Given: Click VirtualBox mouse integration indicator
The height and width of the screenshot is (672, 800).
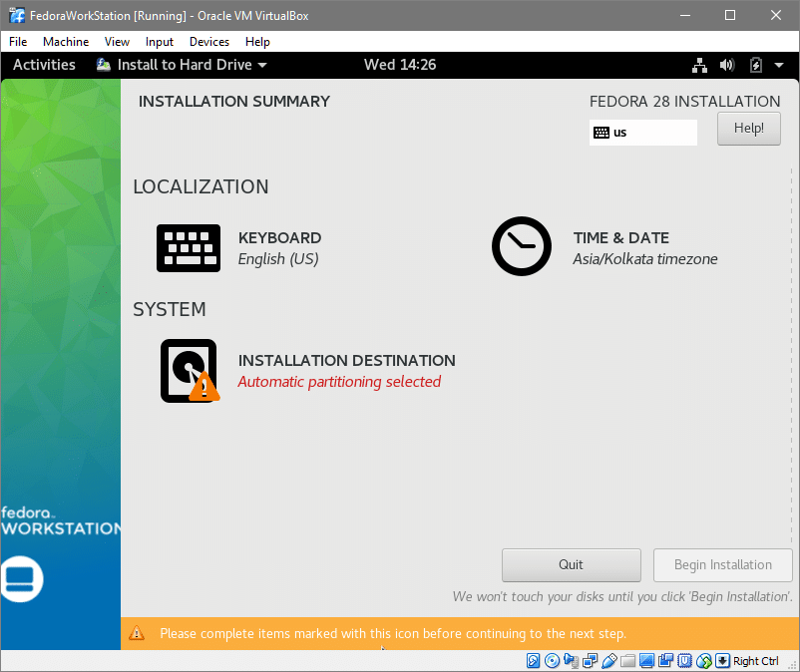Looking at the screenshot, I should pyautogui.click(x=704, y=661).
